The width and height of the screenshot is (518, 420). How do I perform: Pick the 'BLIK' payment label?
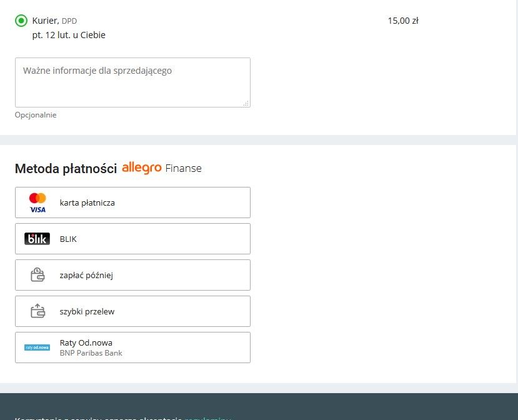(x=68, y=239)
